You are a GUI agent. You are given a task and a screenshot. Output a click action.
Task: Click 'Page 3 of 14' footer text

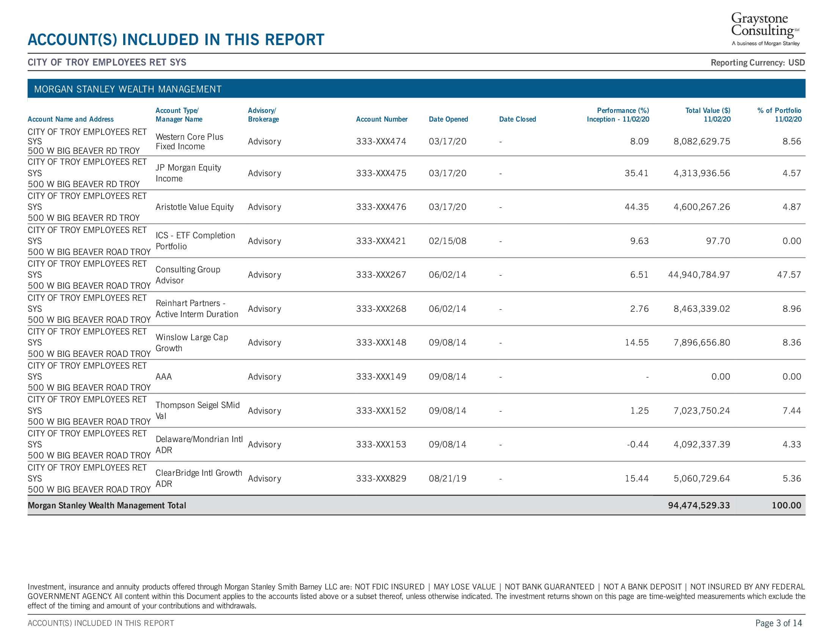[779, 623]
